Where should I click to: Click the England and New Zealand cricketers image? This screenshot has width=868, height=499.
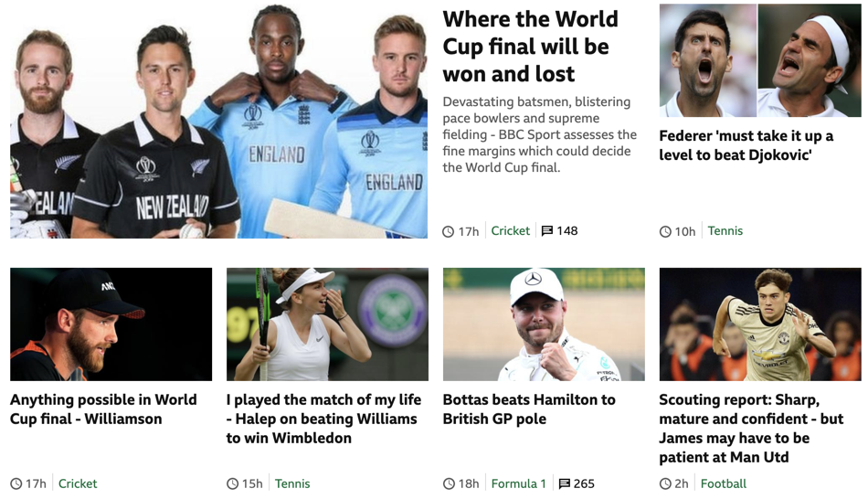pyautogui.click(x=218, y=122)
